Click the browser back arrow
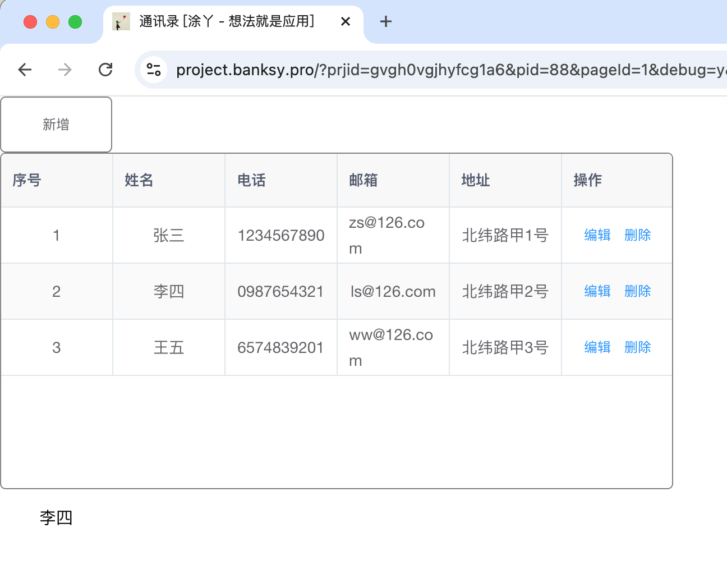Screen dimensions: 727x588 tap(25, 70)
